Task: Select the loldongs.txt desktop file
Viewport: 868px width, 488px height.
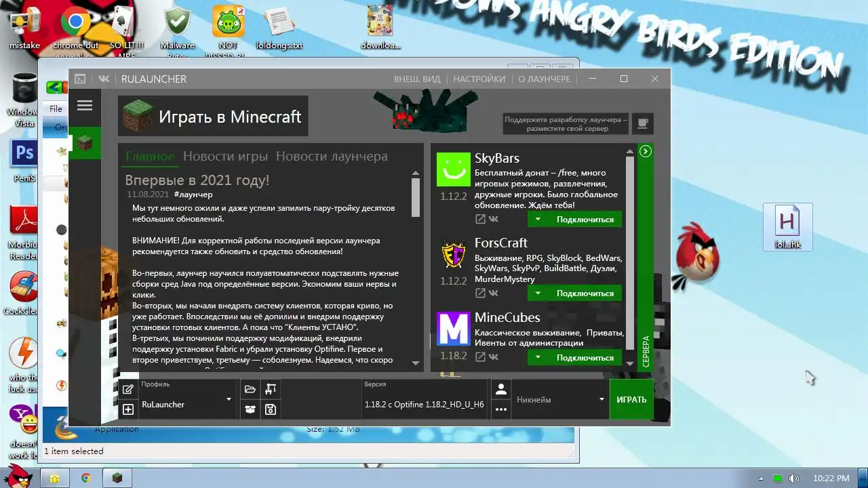Action: point(279,28)
